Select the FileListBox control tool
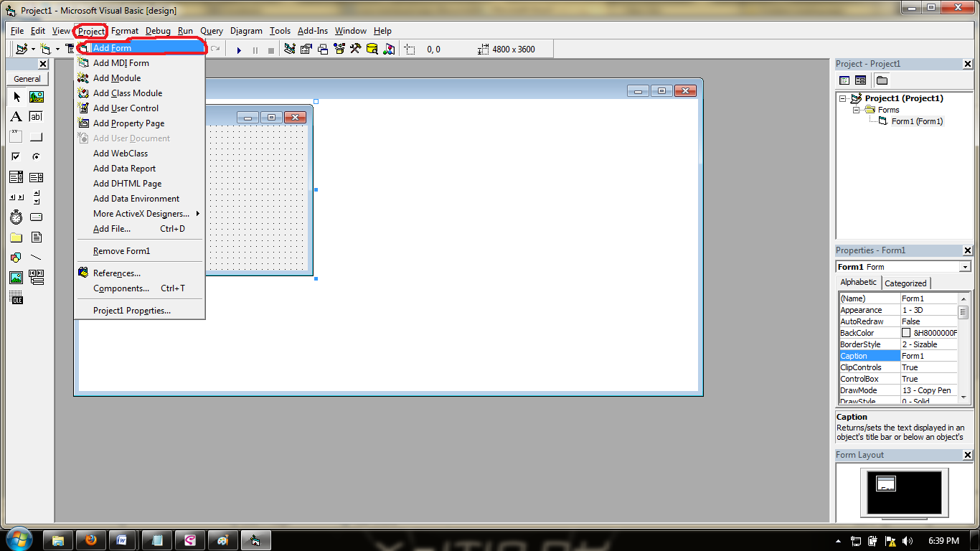This screenshot has height=551, width=980. [37, 237]
